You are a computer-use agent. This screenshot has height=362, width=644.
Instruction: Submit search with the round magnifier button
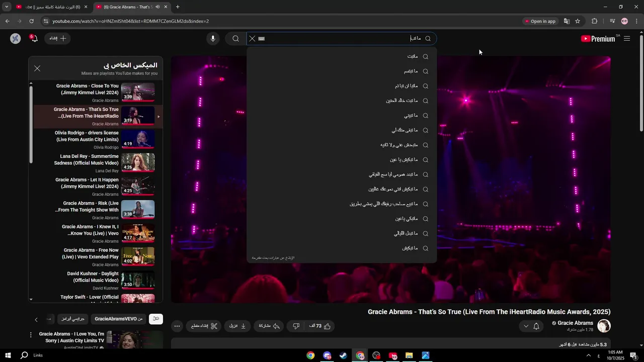[235, 38]
